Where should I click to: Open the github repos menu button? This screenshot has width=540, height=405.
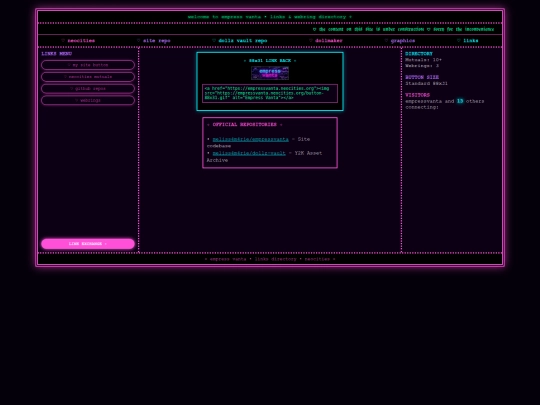click(88, 89)
